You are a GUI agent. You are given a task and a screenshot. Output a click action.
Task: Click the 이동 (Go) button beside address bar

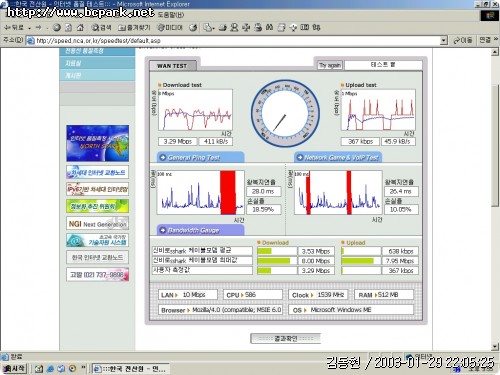click(463, 40)
